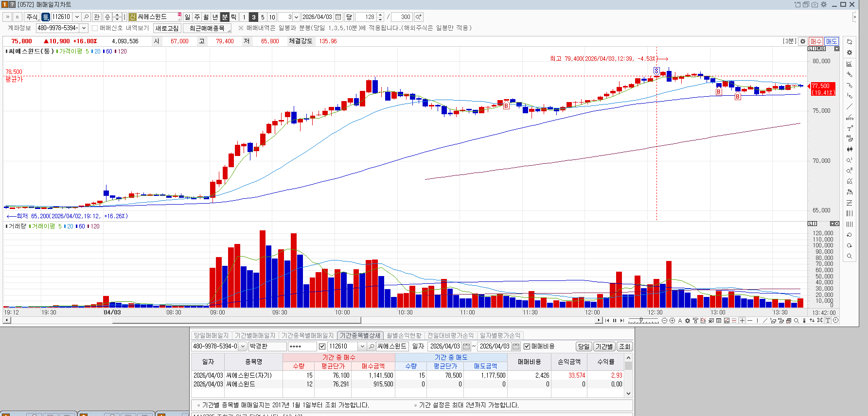Screen dimensions: 868x416
Task: Click the 조회 query button
Action: (625, 347)
